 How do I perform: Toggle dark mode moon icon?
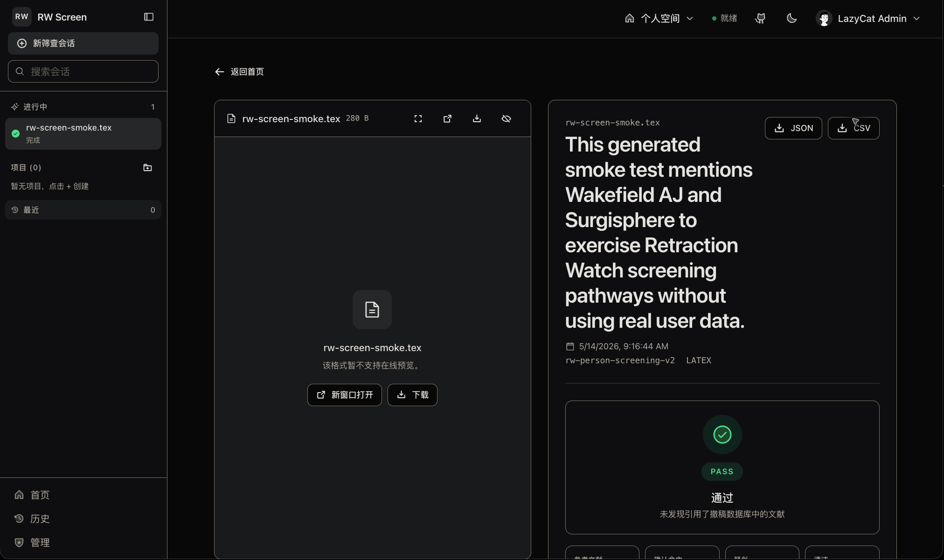(x=791, y=18)
